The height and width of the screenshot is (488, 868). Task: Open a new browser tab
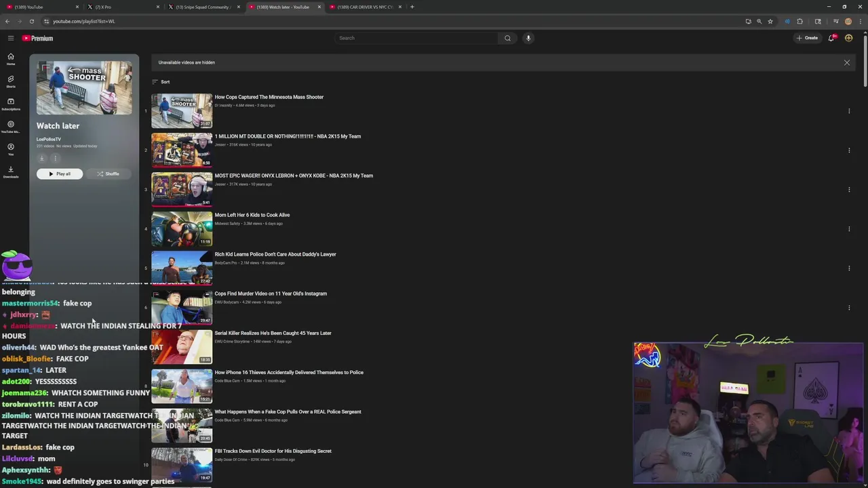(412, 7)
